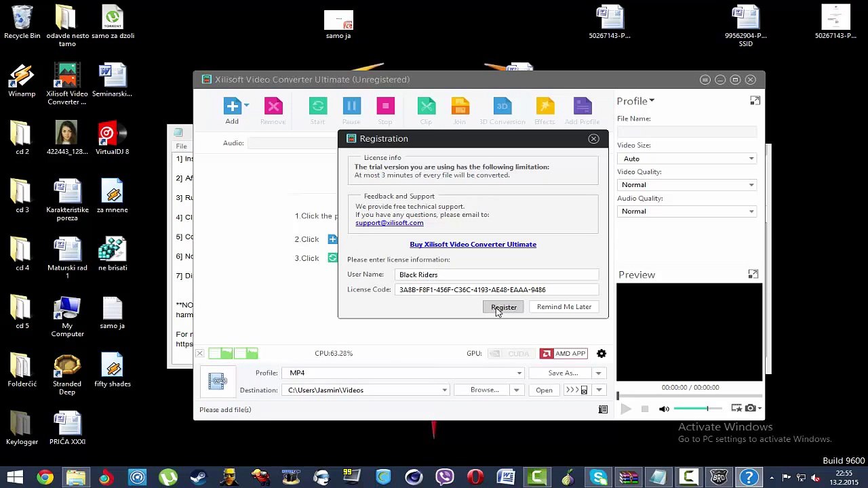
Task: Click the preview seek bar
Action: pos(690,396)
